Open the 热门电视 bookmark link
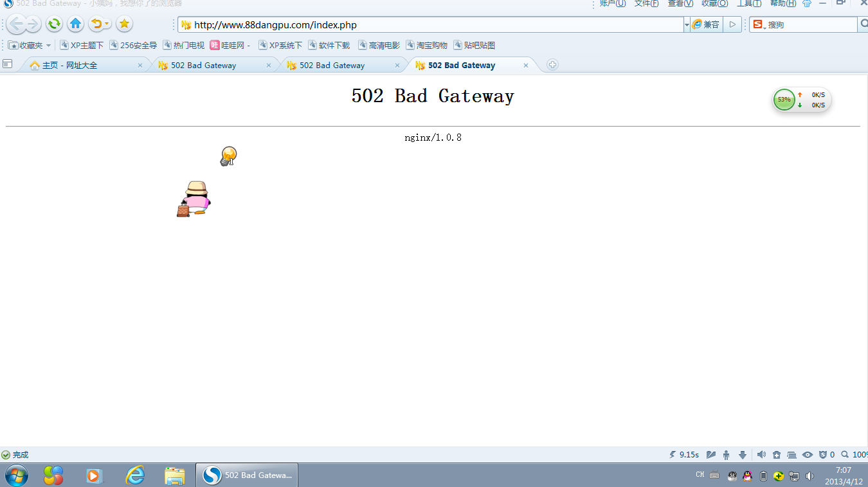 [183, 46]
